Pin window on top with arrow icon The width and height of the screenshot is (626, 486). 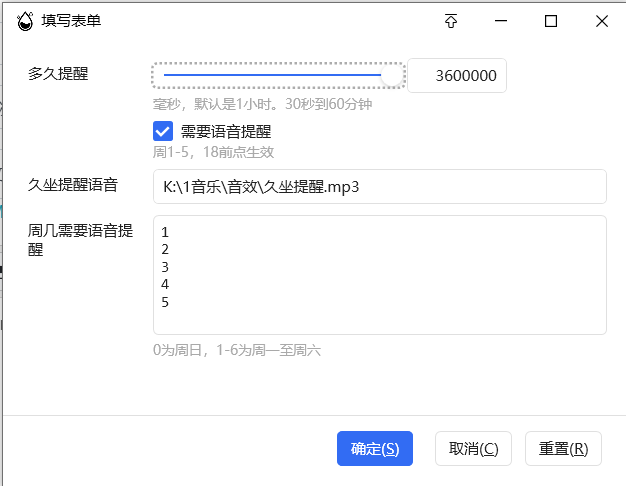pos(451,21)
